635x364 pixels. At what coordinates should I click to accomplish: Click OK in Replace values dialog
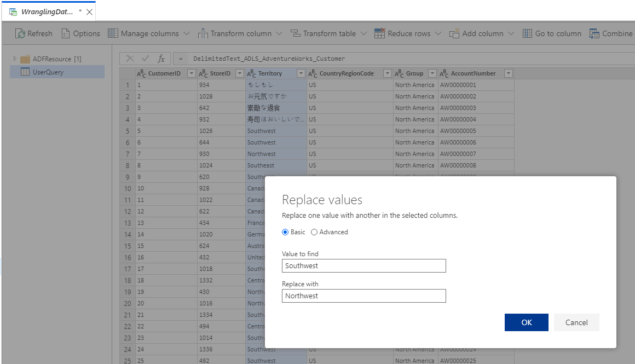tap(527, 322)
